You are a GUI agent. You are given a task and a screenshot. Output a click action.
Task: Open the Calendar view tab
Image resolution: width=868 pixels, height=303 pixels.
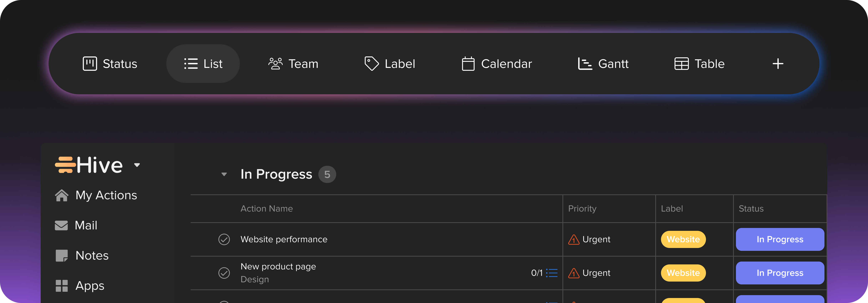(x=497, y=64)
